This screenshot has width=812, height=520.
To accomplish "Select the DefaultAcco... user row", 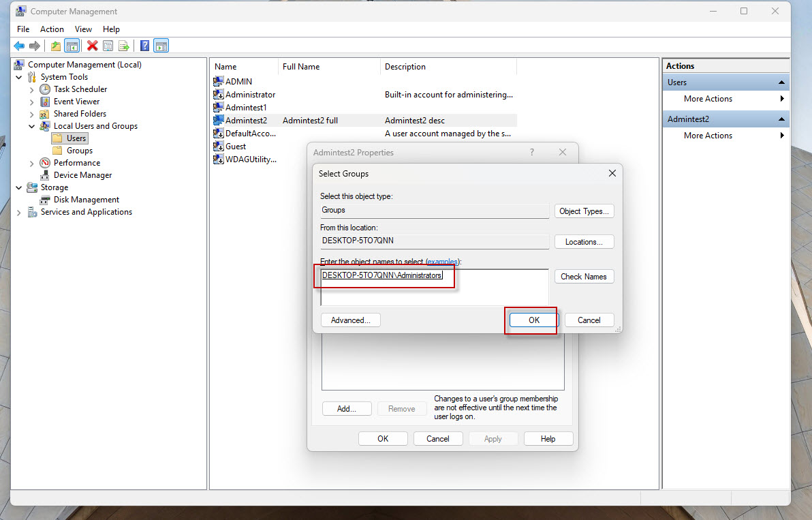I will pos(364,133).
